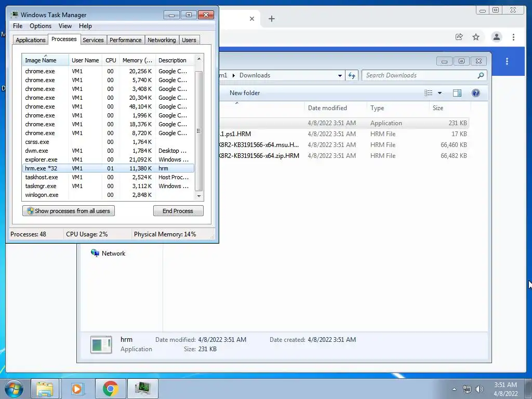Switch to the Performance tab
The width and height of the screenshot is (532, 399).
[125, 40]
